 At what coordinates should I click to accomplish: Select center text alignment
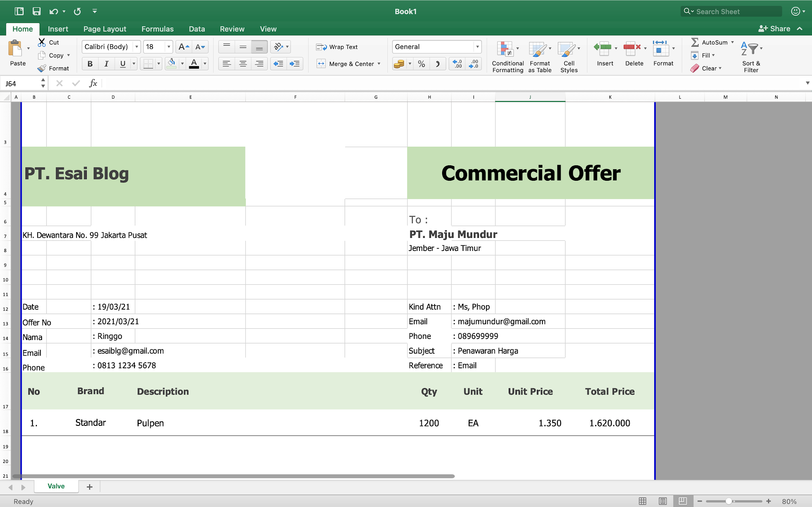tap(243, 63)
